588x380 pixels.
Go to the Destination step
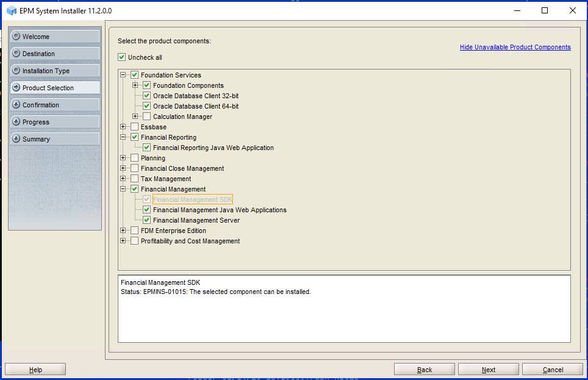[x=55, y=53]
